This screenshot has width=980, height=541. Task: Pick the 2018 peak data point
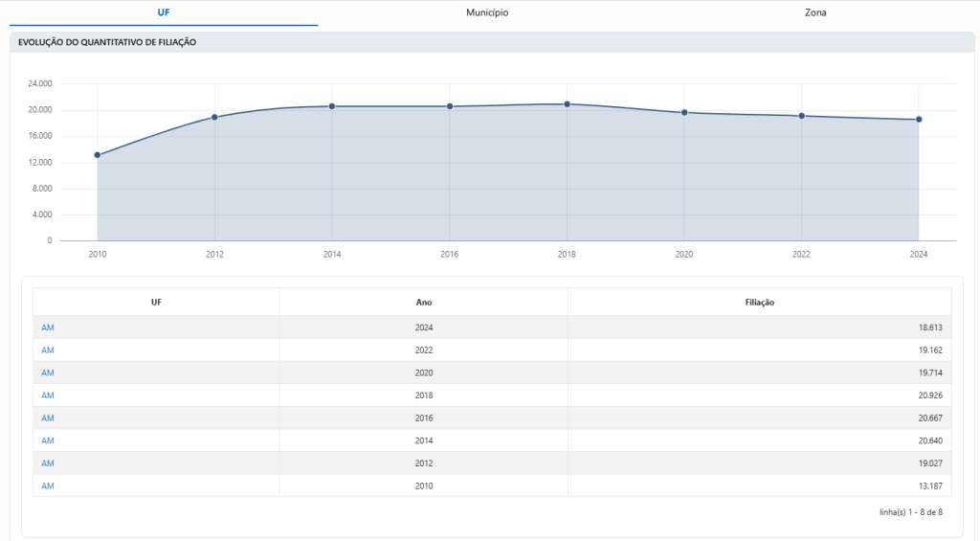tap(568, 104)
